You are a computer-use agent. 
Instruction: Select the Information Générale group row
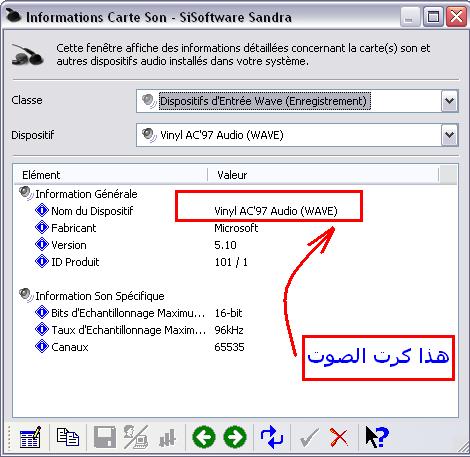(x=78, y=194)
